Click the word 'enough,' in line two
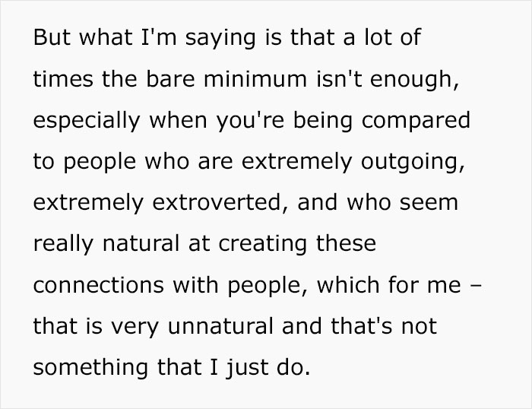The width and height of the screenshot is (532, 409). click(414, 81)
